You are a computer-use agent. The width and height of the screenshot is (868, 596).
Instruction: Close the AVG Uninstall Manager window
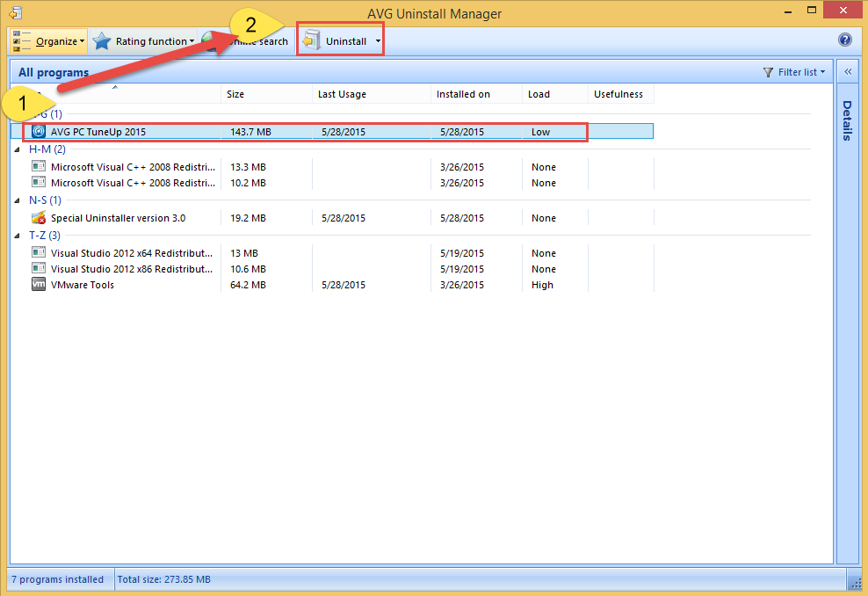point(843,10)
